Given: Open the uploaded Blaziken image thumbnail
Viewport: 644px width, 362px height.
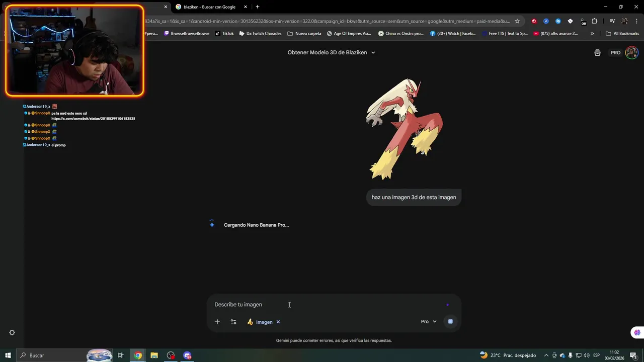Looking at the screenshot, I should click(x=404, y=129).
